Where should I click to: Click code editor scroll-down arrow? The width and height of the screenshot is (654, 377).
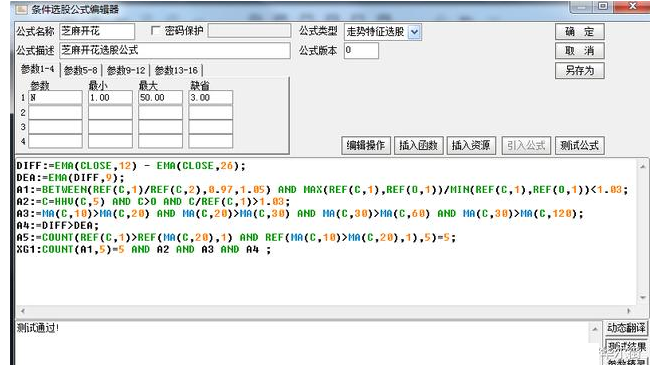click(x=643, y=297)
